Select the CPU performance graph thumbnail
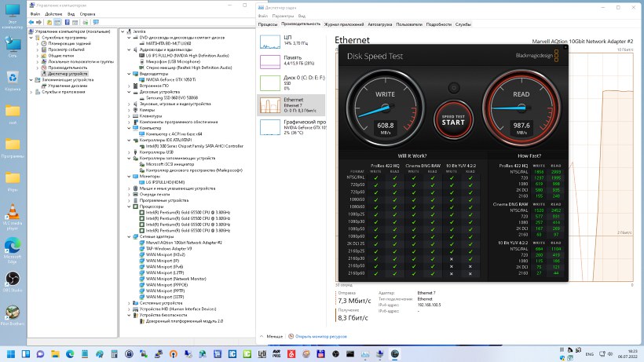644x362 pixels. 270,41
